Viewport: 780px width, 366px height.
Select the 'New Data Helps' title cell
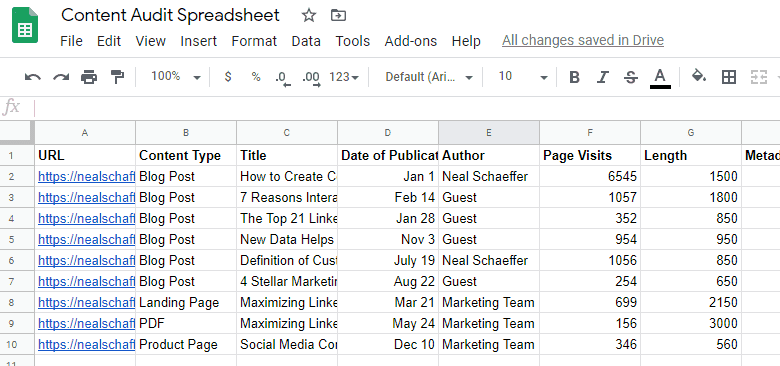287,240
